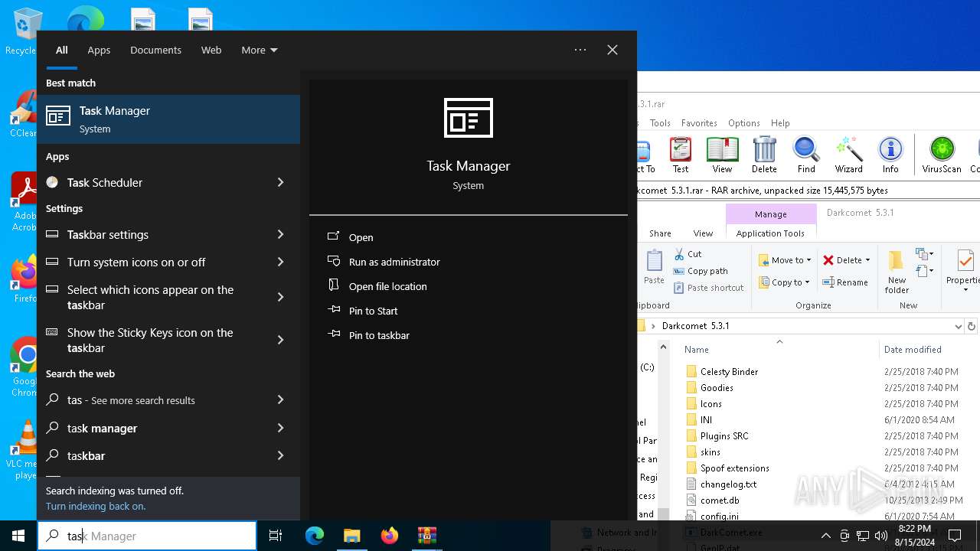Click the taskbar search input field
Screen dimensions: 980x551
click(147, 536)
